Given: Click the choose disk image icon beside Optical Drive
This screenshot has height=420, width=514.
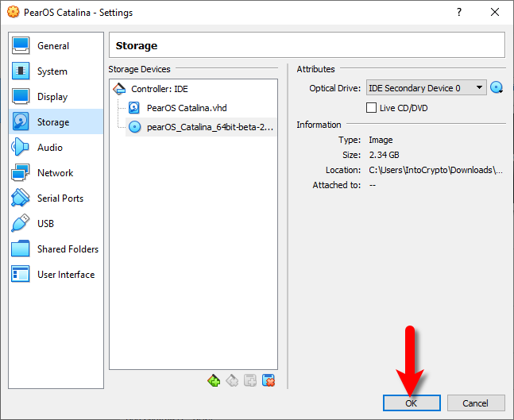Looking at the screenshot, I should tap(497, 87).
